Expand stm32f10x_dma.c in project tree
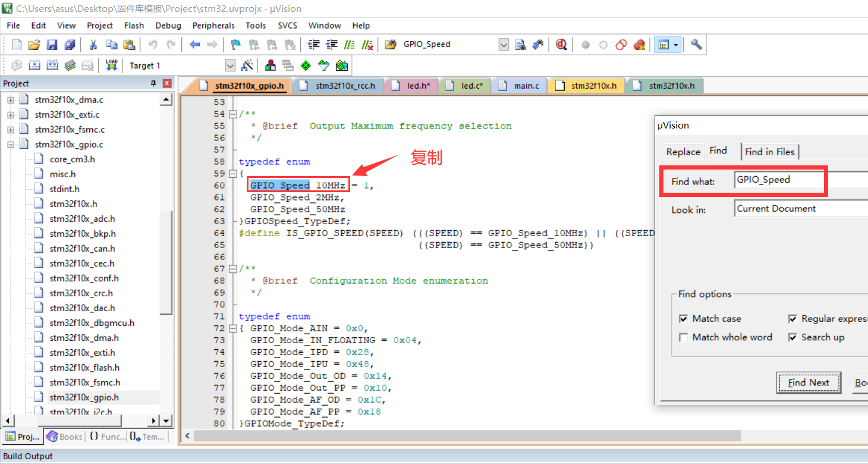 click(x=11, y=100)
